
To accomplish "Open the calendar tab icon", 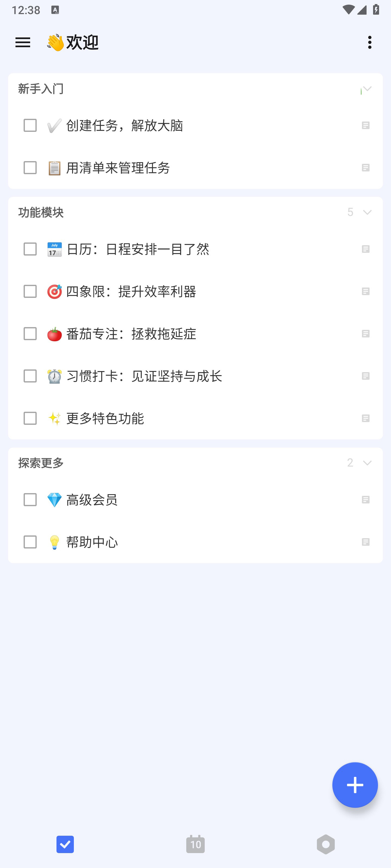I will coord(195,844).
